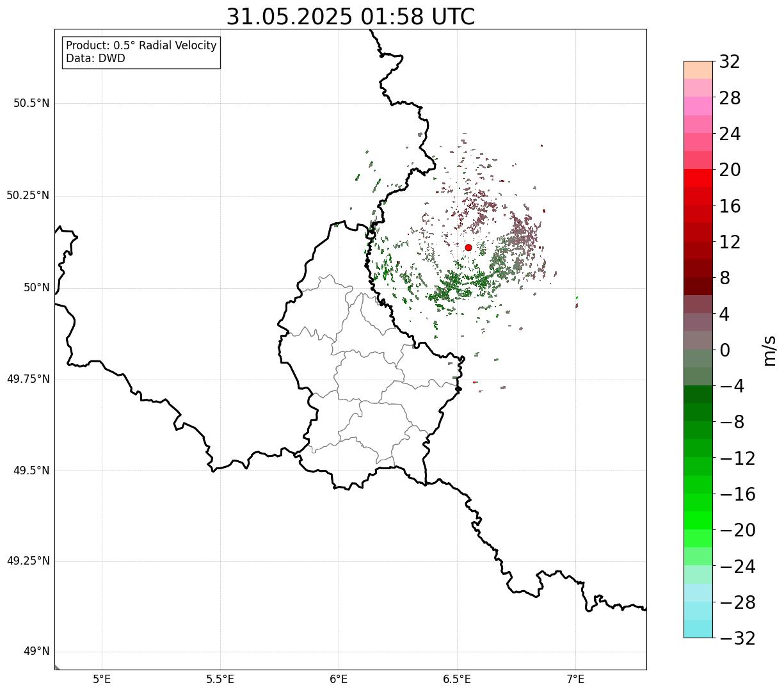Click the colorbar tick label 28
The image size is (784, 692).
(730, 98)
